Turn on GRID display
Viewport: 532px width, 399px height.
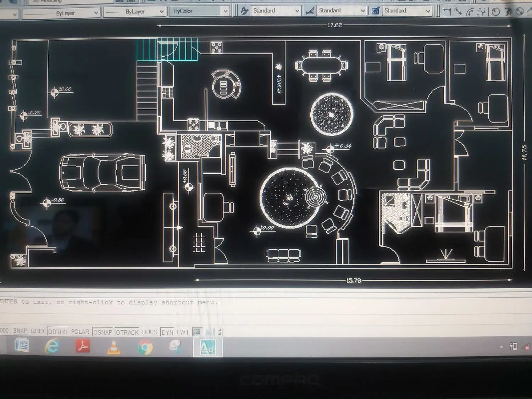point(37,331)
